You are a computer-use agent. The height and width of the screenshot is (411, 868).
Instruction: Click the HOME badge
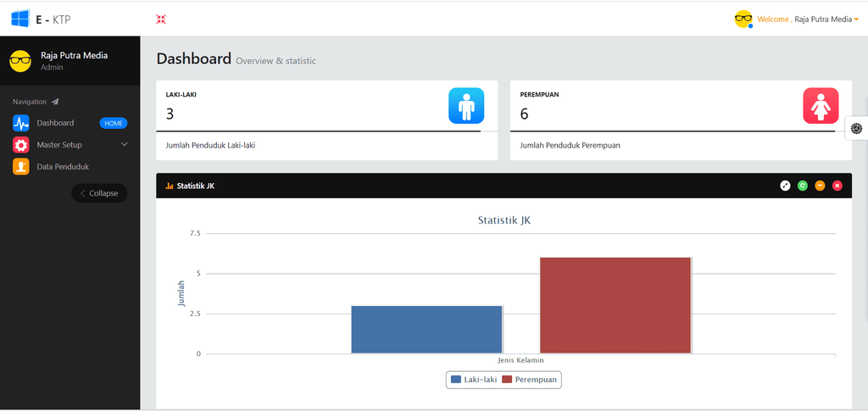coord(114,124)
